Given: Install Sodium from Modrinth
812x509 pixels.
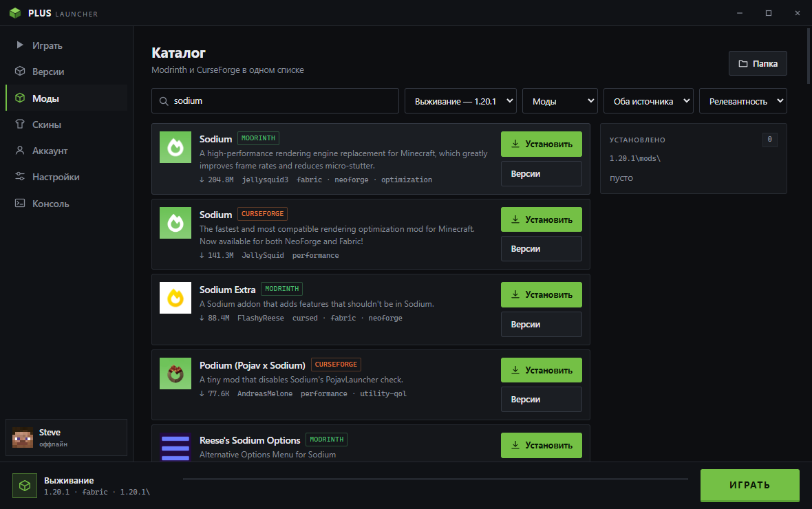Looking at the screenshot, I should [541, 144].
